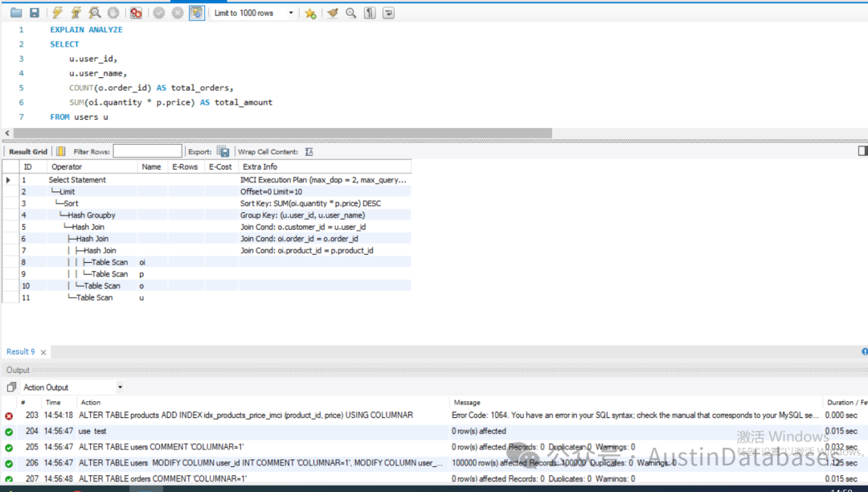
Task: Click the editor's horizontal scrollbar
Action: coord(282,133)
